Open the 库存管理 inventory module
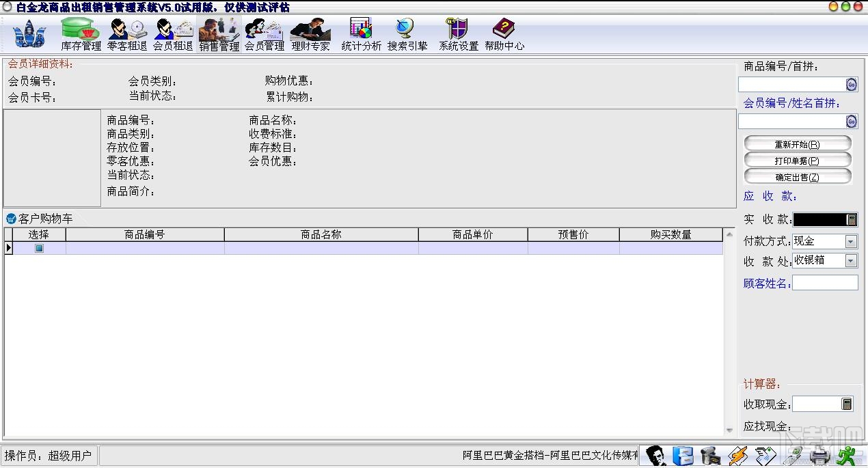 [x=80, y=33]
